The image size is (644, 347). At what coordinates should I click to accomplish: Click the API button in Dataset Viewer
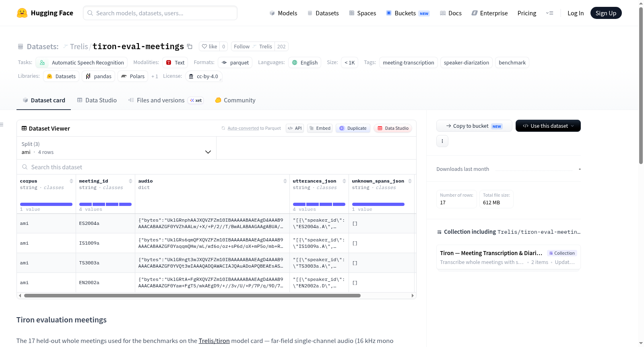(295, 128)
